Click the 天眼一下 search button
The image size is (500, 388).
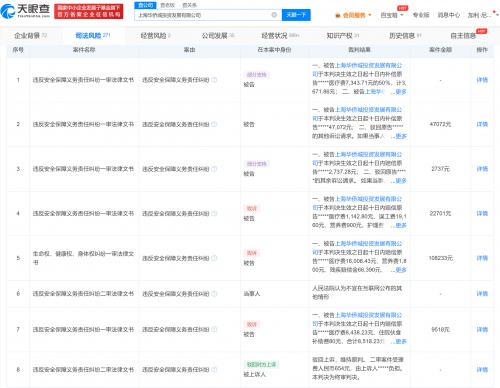pyautogui.click(x=296, y=15)
